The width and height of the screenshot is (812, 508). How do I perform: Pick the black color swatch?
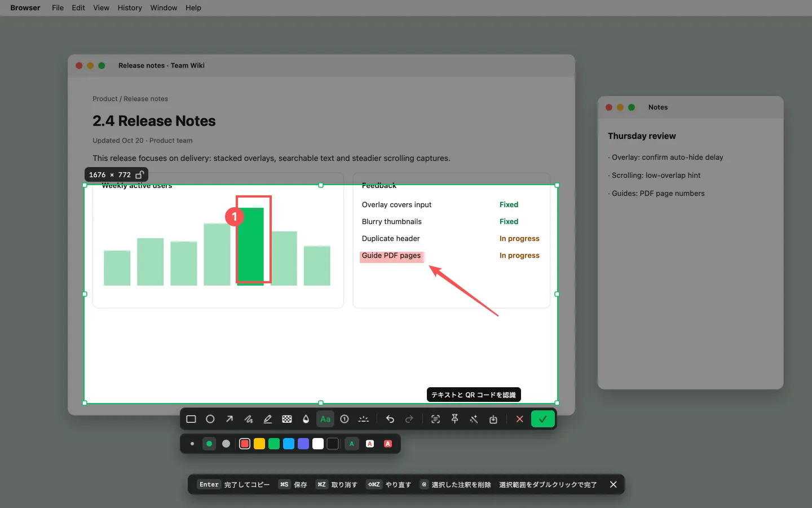(333, 444)
